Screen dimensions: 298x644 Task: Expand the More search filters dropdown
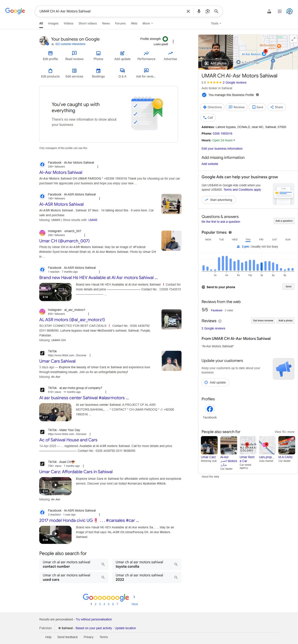(x=147, y=23)
